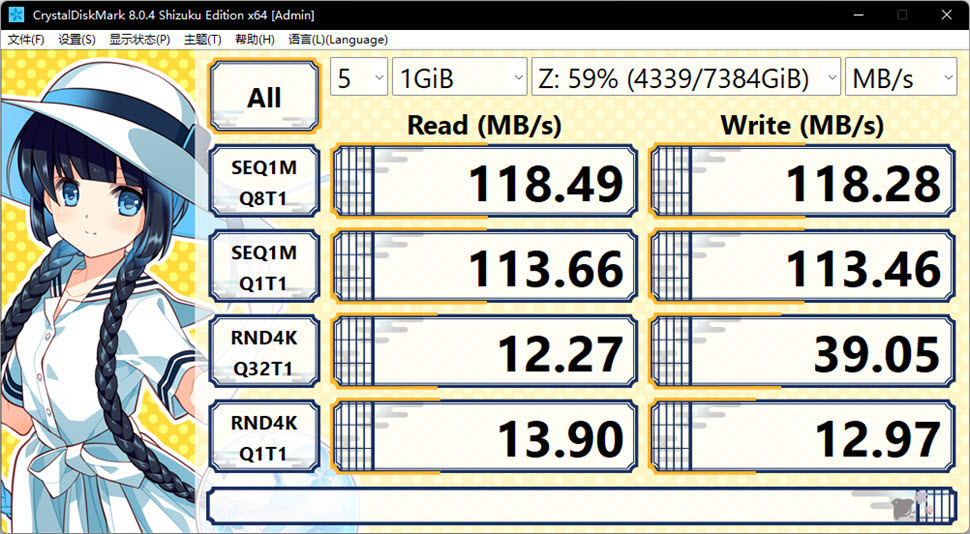Click the 39.05 random write result
Viewport: 970px width, 534px height.
pyautogui.click(x=802, y=351)
